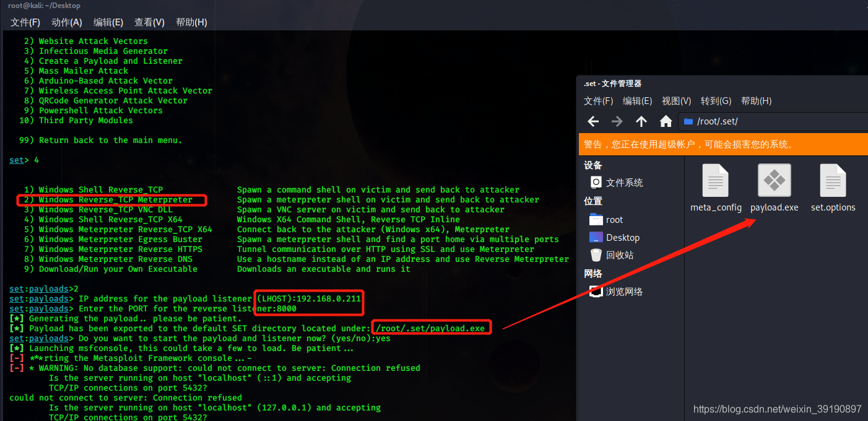Click the 设备 sidebar heading
This screenshot has width=868, height=421.
click(593, 165)
